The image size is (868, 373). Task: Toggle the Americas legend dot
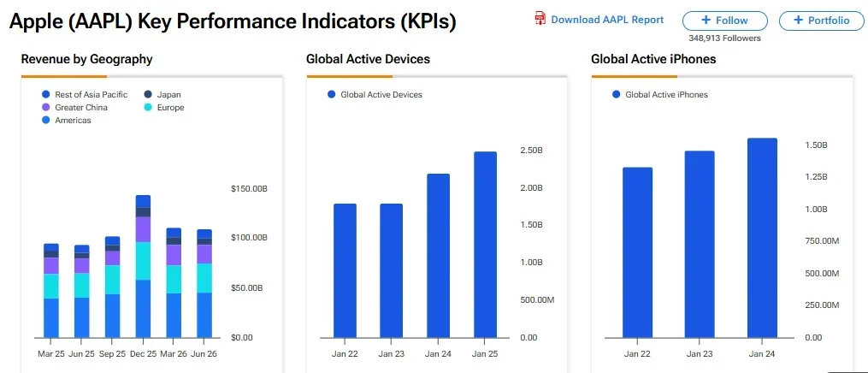[x=46, y=120]
